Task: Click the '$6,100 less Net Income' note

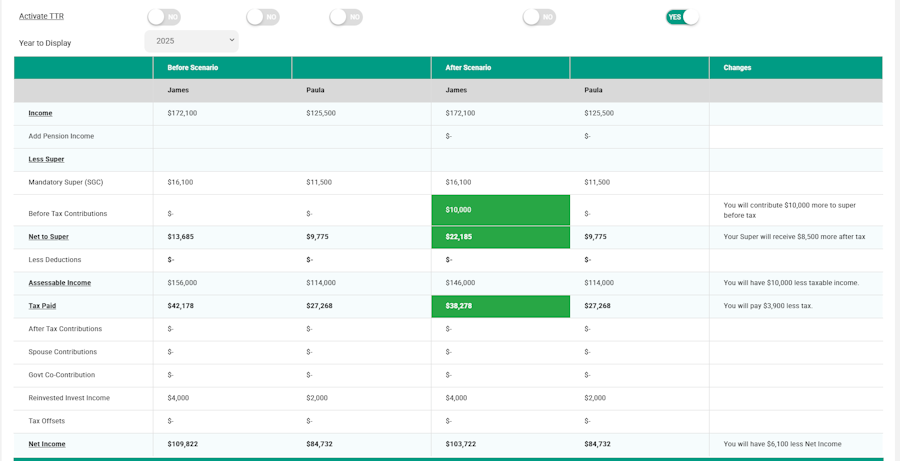Action: coord(782,444)
